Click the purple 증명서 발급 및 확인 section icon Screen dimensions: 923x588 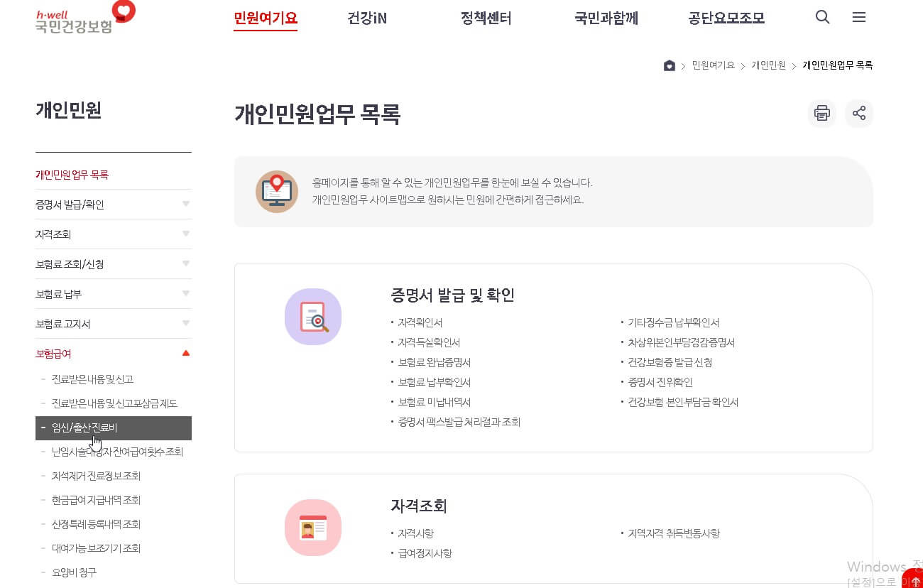click(313, 317)
